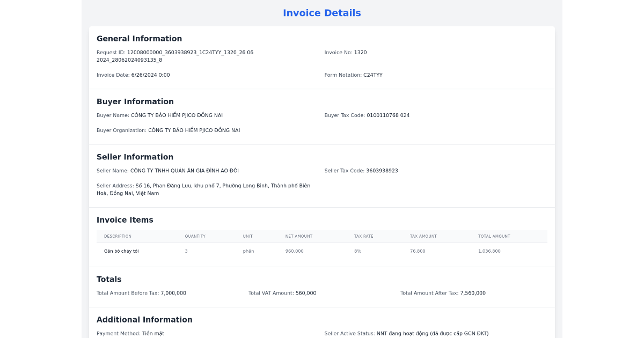This screenshot has width=644, height=338.
Task: Select the Payment Method Tiền mặt value
Action: click(x=130, y=333)
